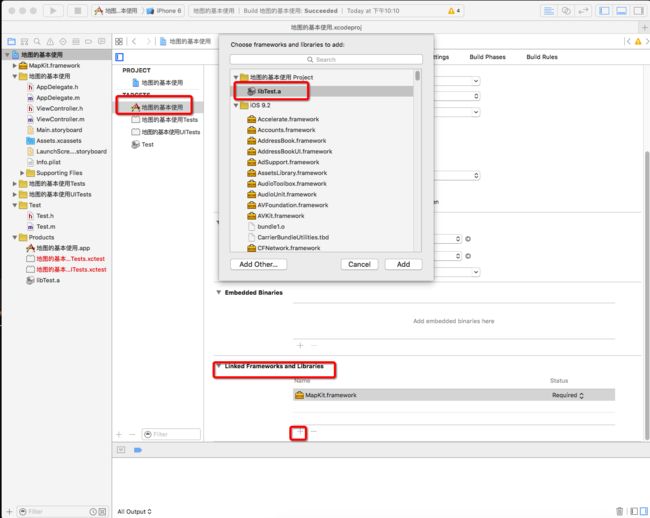Viewport: 650px width, 518px height.
Task: Open the find navigator magnifier icon
Action: [37, 41]
